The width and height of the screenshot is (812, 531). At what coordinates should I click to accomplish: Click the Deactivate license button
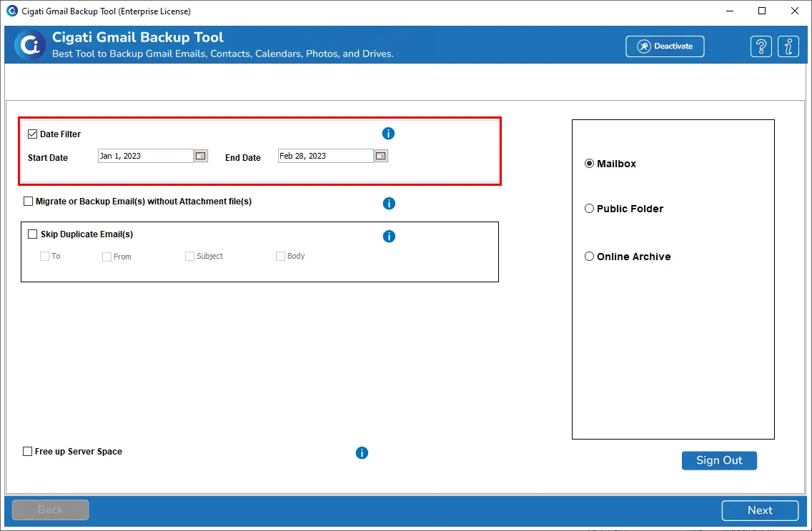coord(665,46)
